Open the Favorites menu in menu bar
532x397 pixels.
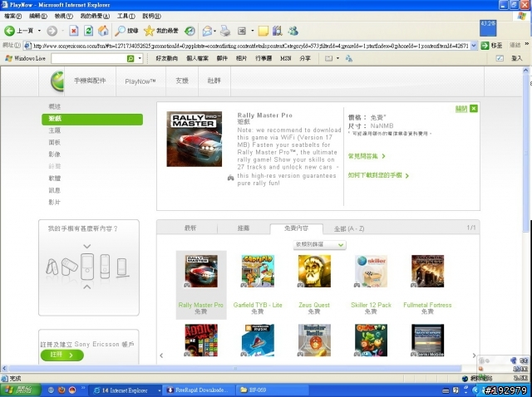click(x=95, y=16)
